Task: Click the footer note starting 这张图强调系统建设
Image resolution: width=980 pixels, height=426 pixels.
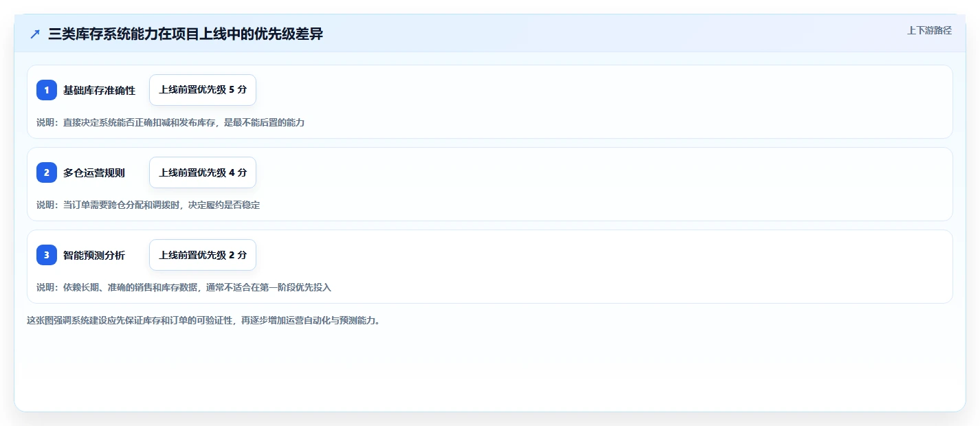Action: [203, 320]
